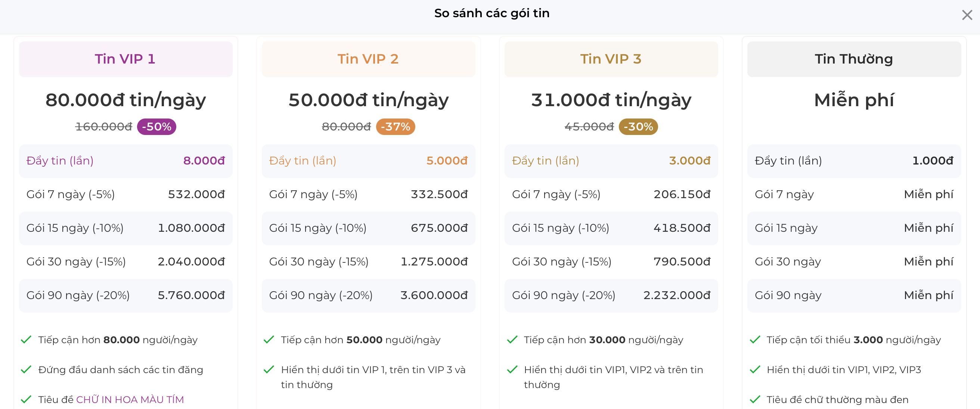Click the purple -50% discount badge
This screenshot has height=409, width=980.
click(156, 126)
